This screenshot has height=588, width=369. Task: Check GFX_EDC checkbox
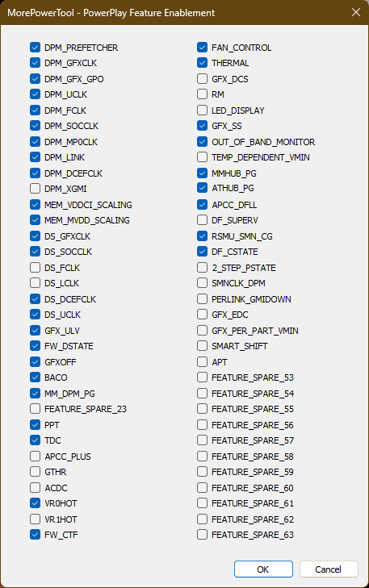click(202, 315)
